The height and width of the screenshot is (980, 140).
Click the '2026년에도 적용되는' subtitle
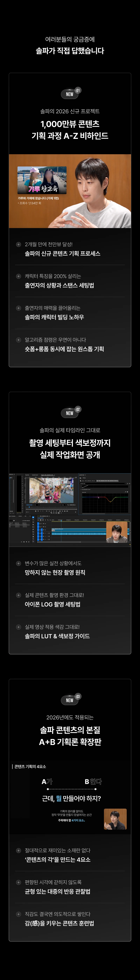click(x=70, y=718)
